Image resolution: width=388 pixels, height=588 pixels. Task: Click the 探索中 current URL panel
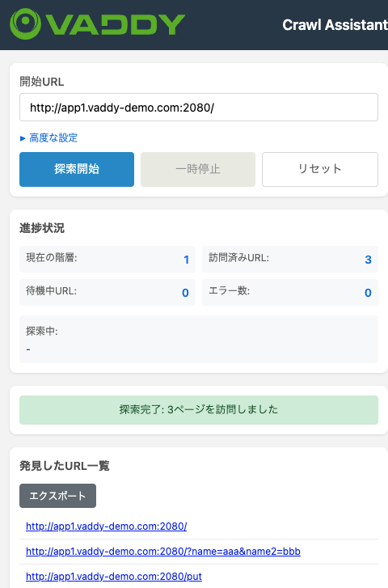pyautogui.click(x=199, y=340)
